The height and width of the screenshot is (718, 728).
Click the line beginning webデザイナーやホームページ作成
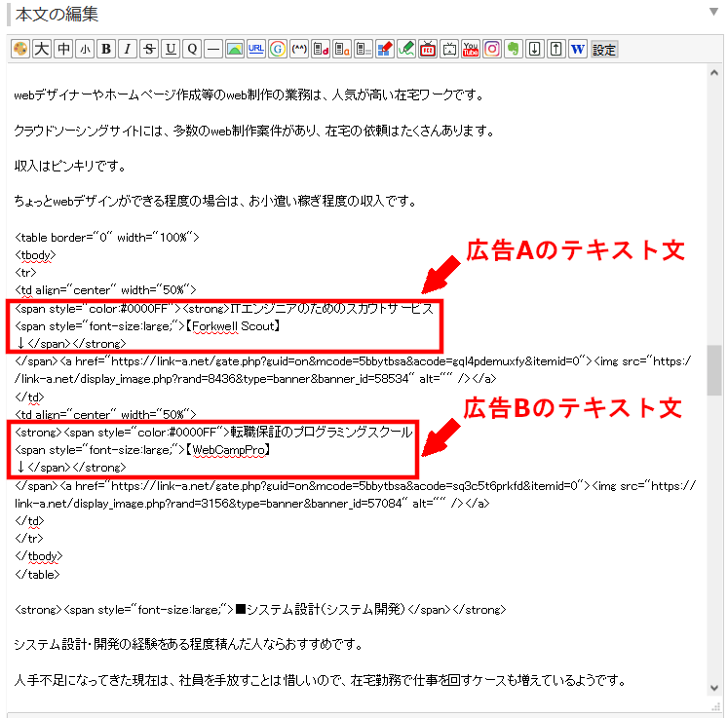249,95
